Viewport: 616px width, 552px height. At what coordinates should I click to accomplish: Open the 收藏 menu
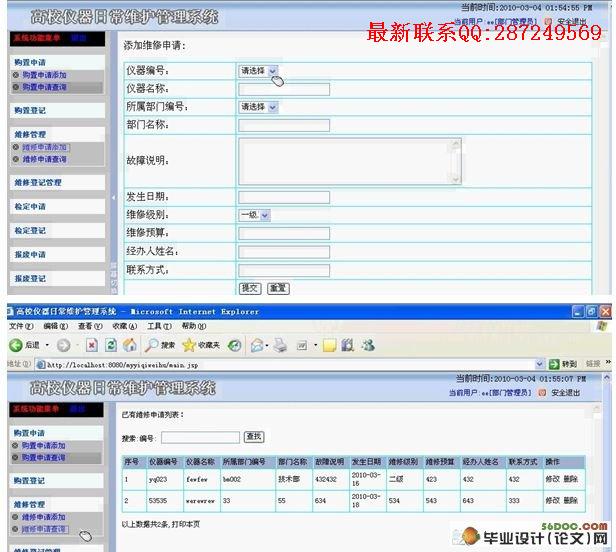click(125, 326)
